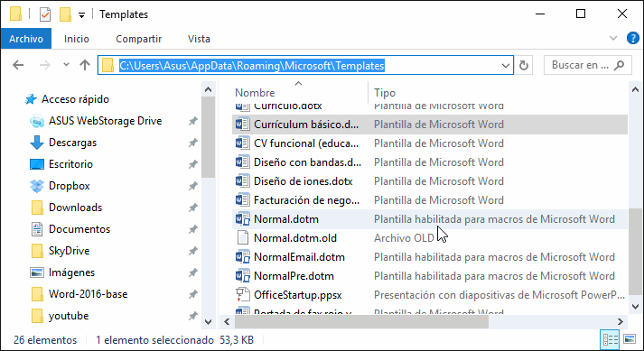Click the horizontal scroll left arrow
Viewport: 644px width, 351px height.
point(227,322)
